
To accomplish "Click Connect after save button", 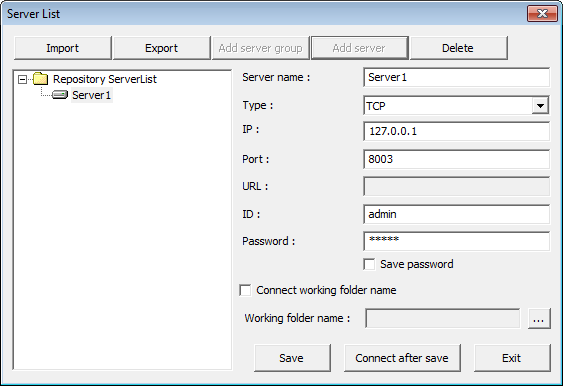I will click(402, 358).
